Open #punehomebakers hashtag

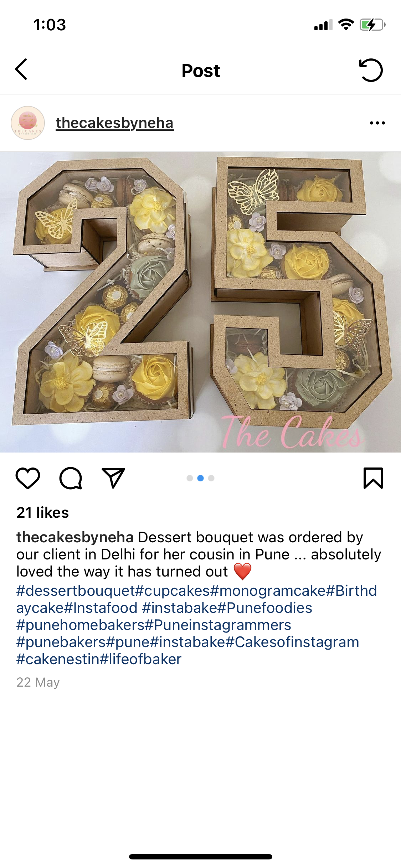[80, 625]
